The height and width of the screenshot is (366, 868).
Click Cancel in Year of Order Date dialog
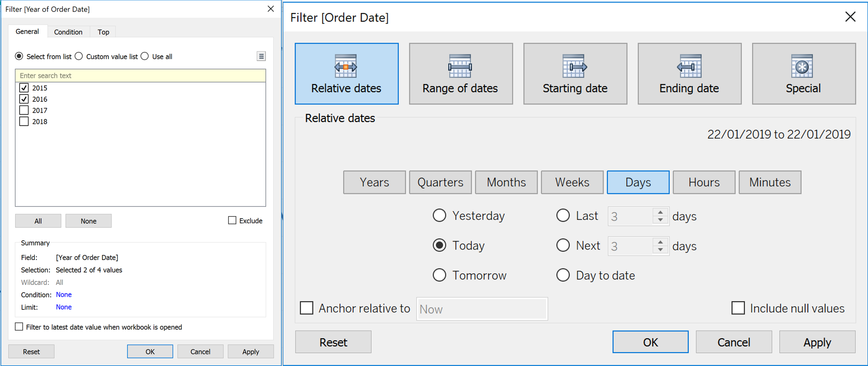click(x=200, y=351)
